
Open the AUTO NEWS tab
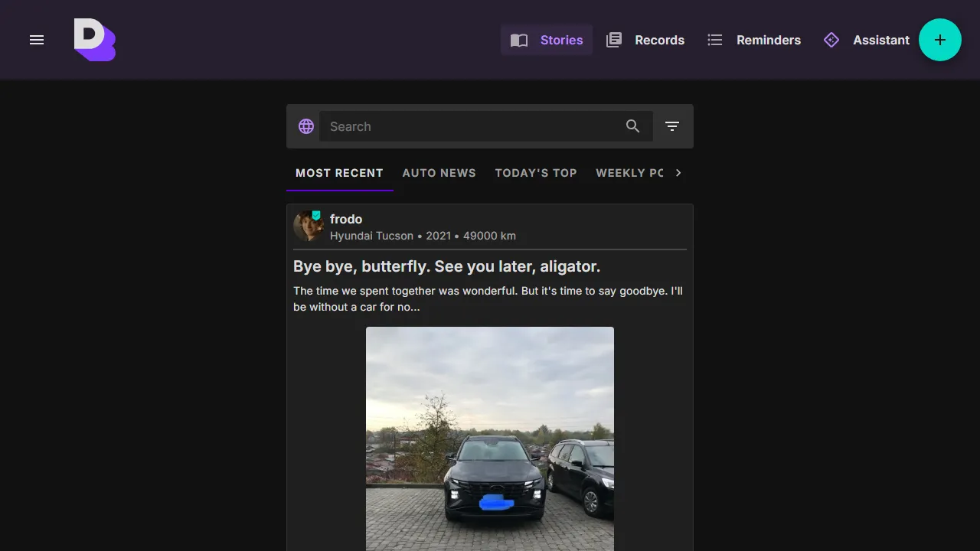tap(439, 173)
